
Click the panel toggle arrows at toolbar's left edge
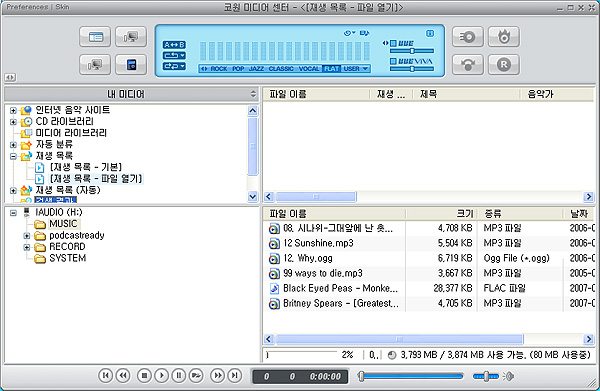10,77
